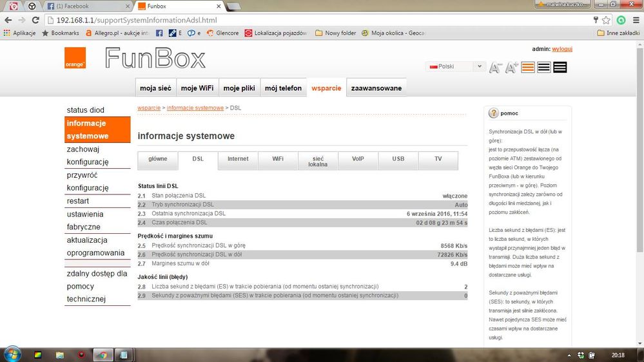
Task: Switch to the WiFi information tab
Action: 278,159
